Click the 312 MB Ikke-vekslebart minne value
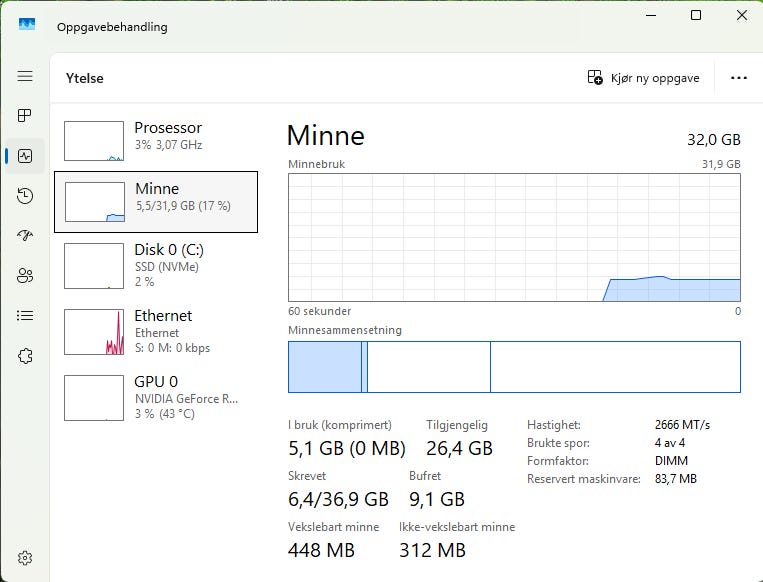This screenshot has width=763, height=582. pos(433,550)
